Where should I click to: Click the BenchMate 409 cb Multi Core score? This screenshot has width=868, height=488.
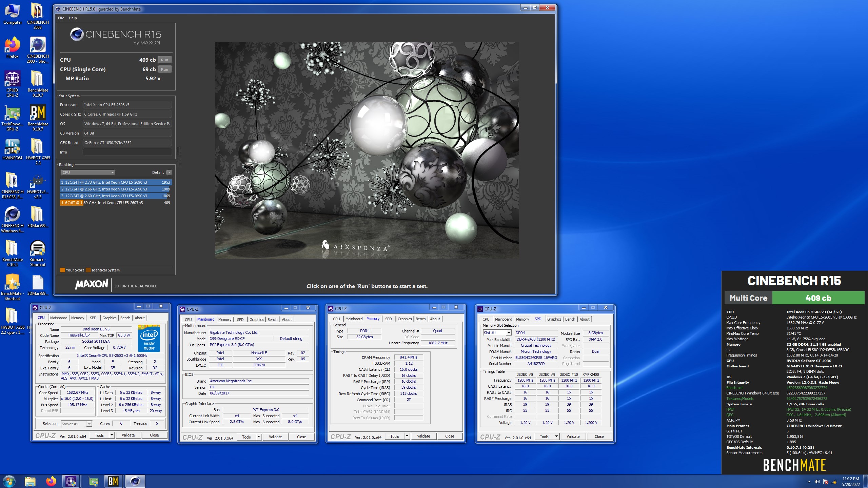pyautogui.click(x=818, y=298)
